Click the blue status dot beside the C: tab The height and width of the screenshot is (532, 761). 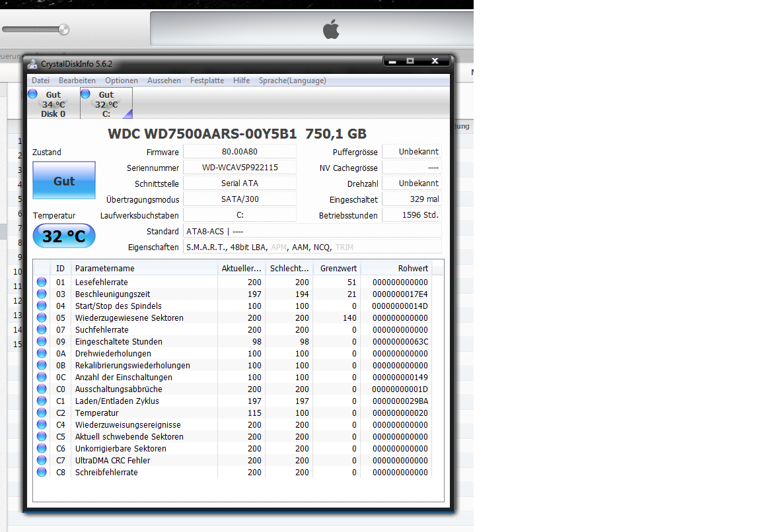[85, 94]
